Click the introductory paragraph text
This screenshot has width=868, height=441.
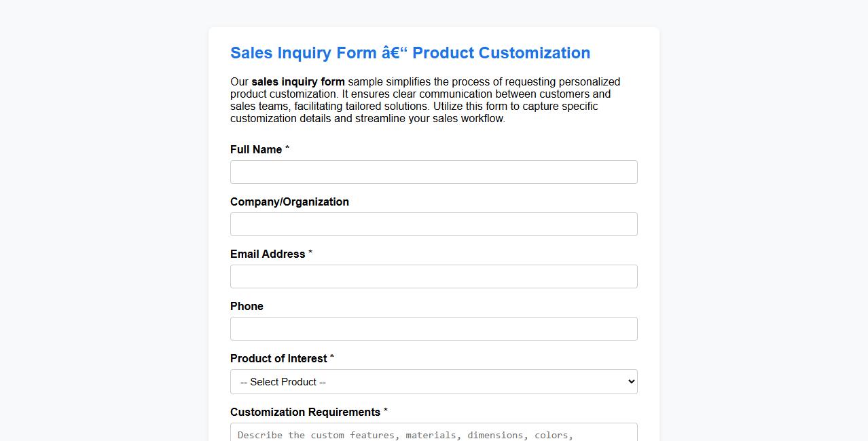coord(424,100)
